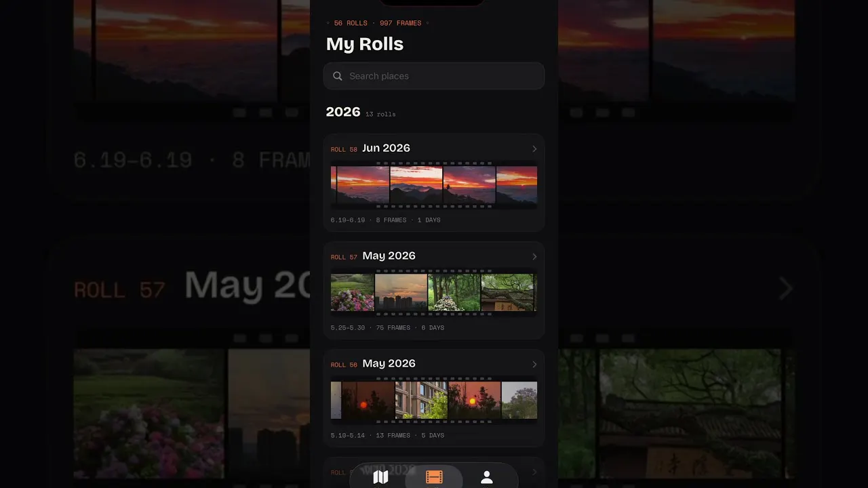Screen dimensions: 868x488
Task: Open temple roof frame in Roll 57
Action: pos(508,293)
